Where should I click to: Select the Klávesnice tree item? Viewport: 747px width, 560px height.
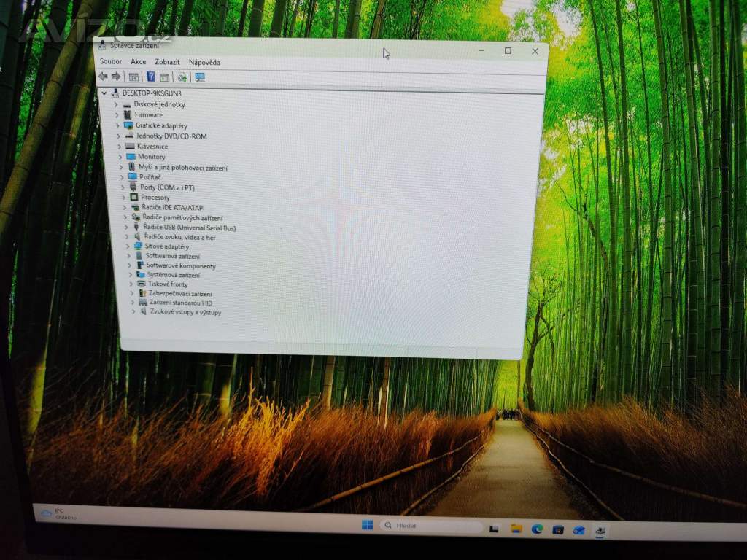point(152,147)
